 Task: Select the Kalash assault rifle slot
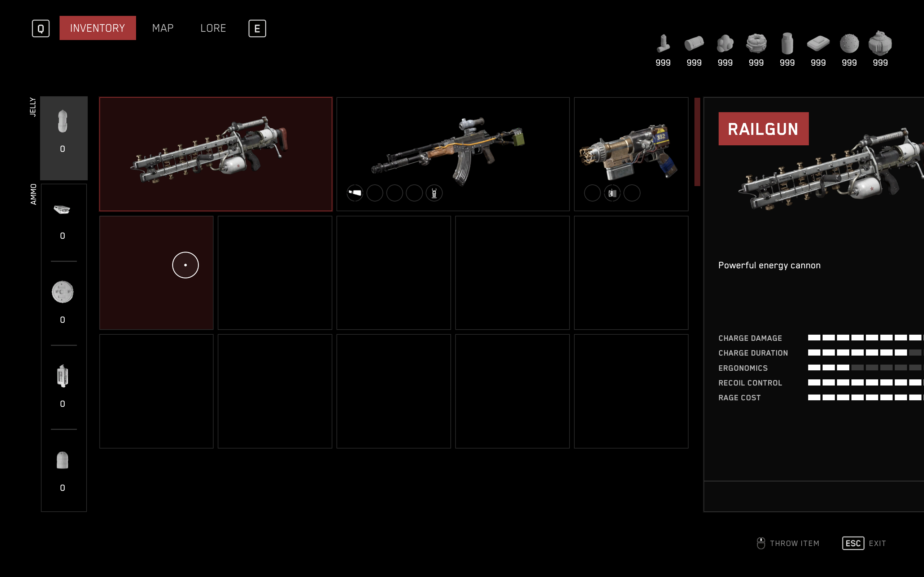(453, 154)
